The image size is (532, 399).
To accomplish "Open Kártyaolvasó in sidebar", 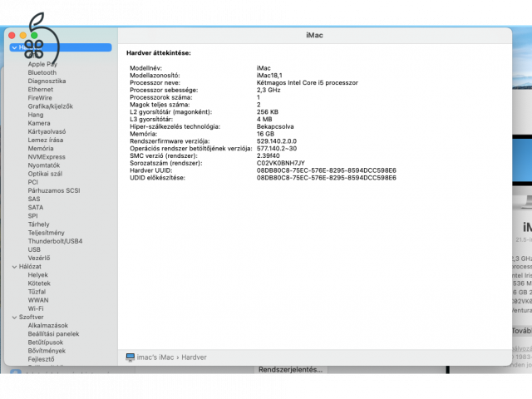I will pyautogui.click(x=47, y=131).
